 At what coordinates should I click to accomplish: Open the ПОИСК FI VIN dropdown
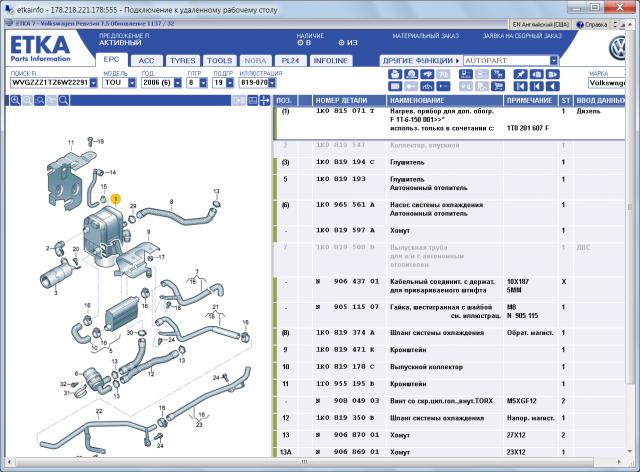[93, 82]
